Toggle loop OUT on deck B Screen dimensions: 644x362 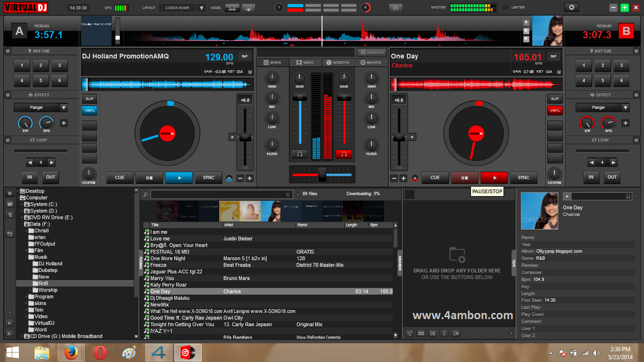point(612,177)
